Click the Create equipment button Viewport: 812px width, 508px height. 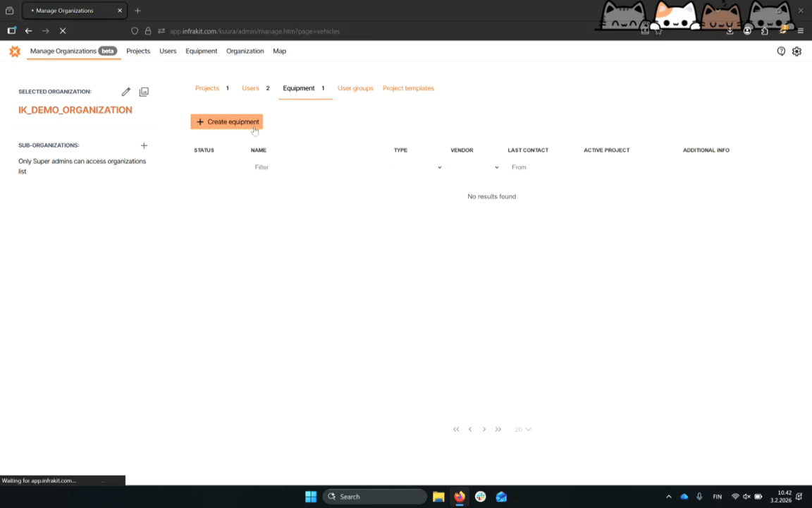[x=227, y=122]
